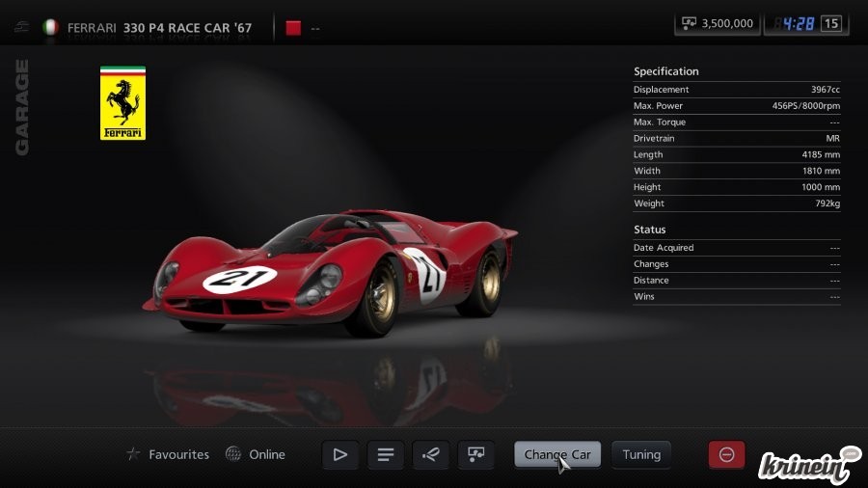Image resolution: width=868 pixels, height=488 pixels.
Task: Open the Tuning menu button
Action: (x=641, y=454)
